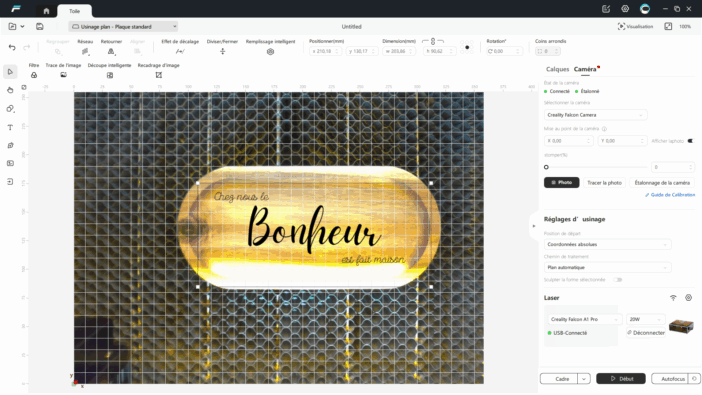Click the fit-to-screen icon next to 100%
This screenshot has width=702, height=395.
click(668, 26)
